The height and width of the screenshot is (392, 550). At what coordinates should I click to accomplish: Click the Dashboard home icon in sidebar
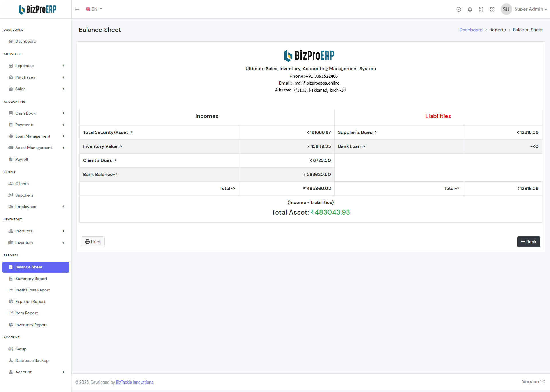tap(11, 41)
